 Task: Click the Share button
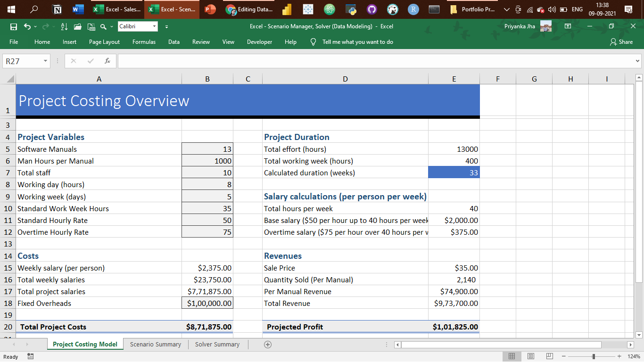[x=621, y=42]
